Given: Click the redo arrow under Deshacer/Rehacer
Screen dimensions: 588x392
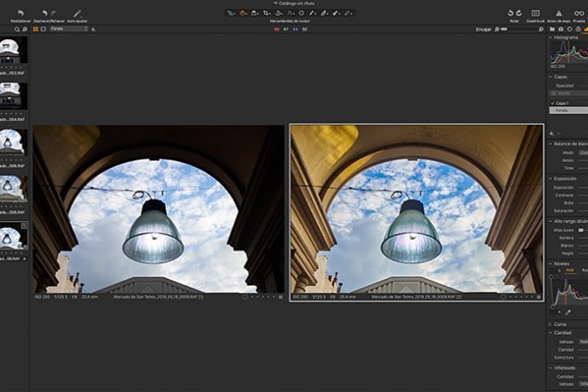Looking at the screenshot, I should tap(53, 13).
